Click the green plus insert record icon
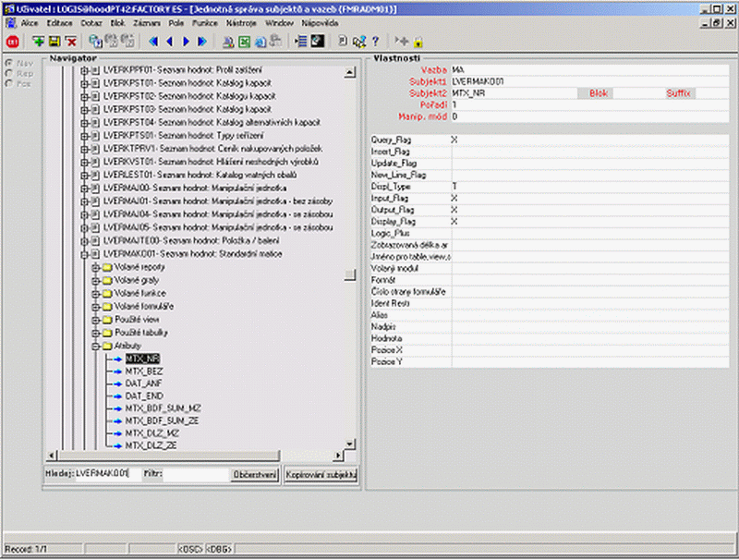Viewport: 739px width, 560px height. point(38,42)
